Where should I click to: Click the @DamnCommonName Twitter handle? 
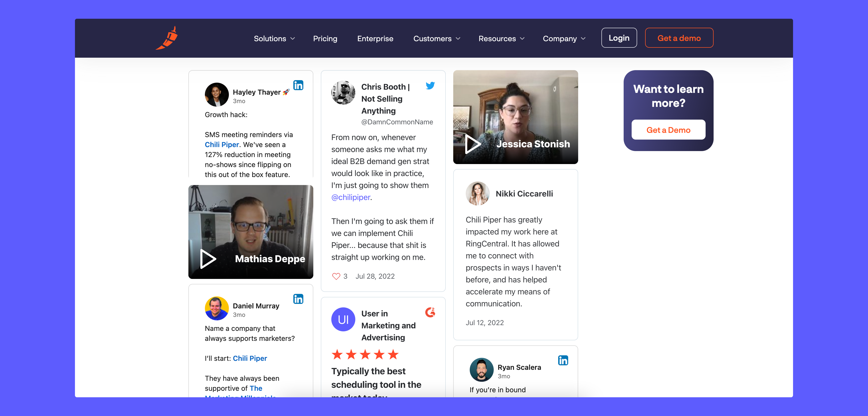[397, 122]
